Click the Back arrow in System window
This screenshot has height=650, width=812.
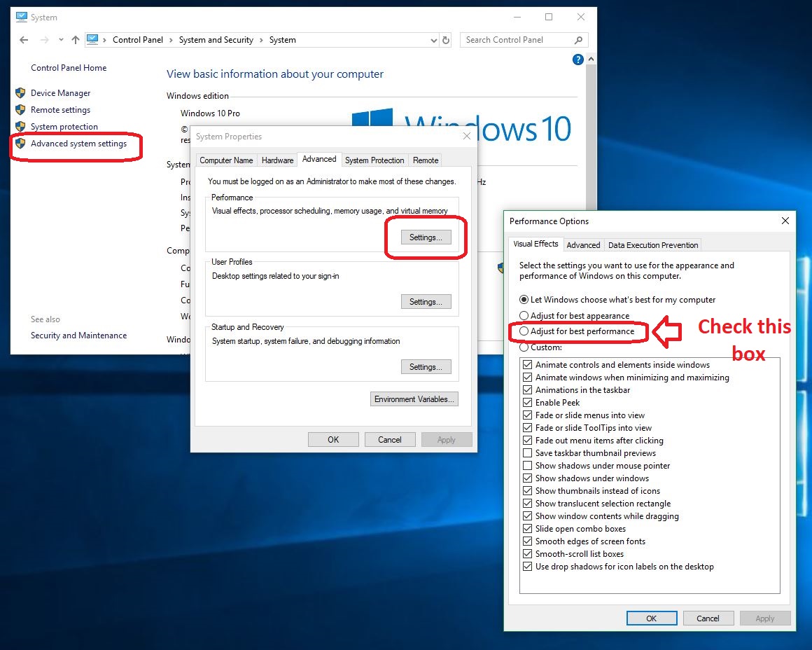click(x=24, y=40)
